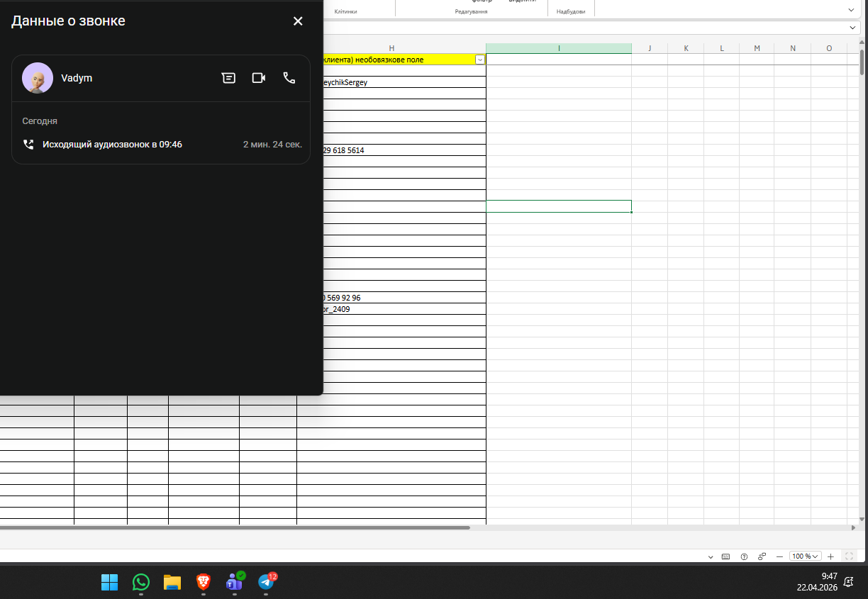Open File Explorer from the taskbar
Screen dimensions: 868x599
tap(172, 582)
